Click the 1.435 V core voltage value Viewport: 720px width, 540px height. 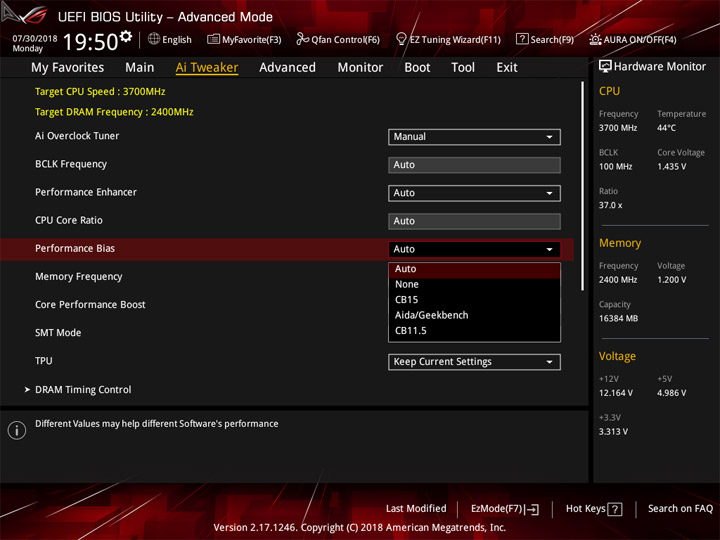[x=671, y=167]
